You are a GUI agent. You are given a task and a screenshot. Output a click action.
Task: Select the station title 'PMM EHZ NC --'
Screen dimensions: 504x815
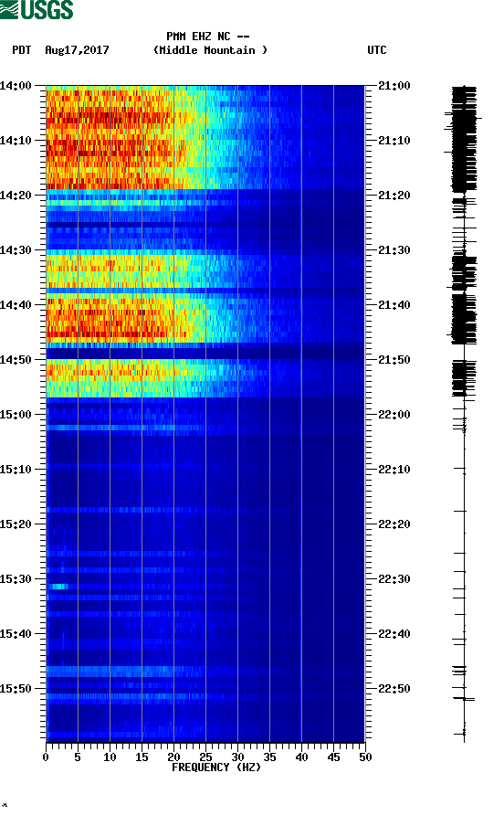pyautogui.click(x=208, y=37)
